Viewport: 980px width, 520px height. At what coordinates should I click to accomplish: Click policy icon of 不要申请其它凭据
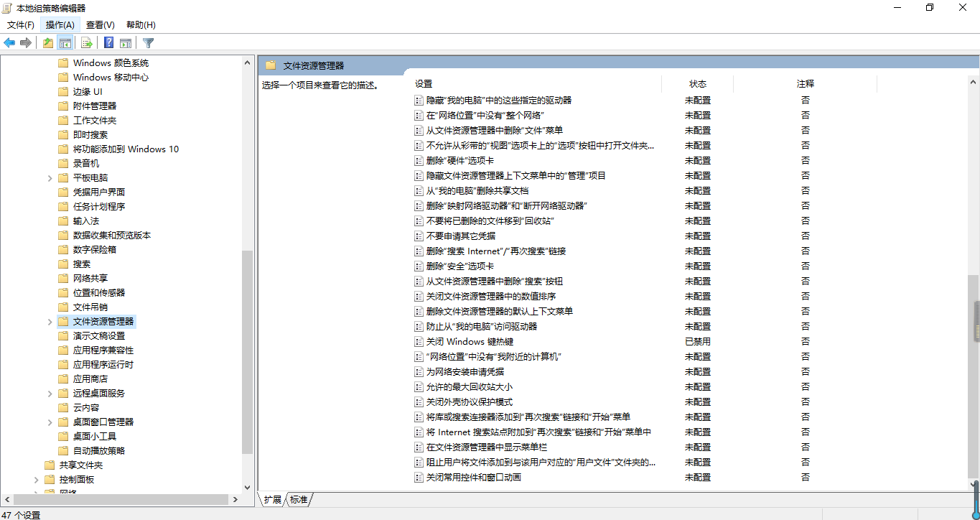coord(419,236)
